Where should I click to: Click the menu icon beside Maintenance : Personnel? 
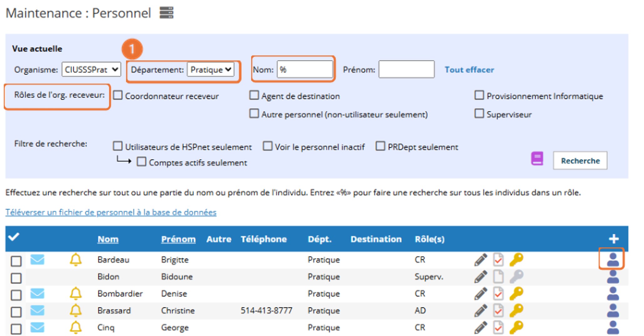(166, 13)
